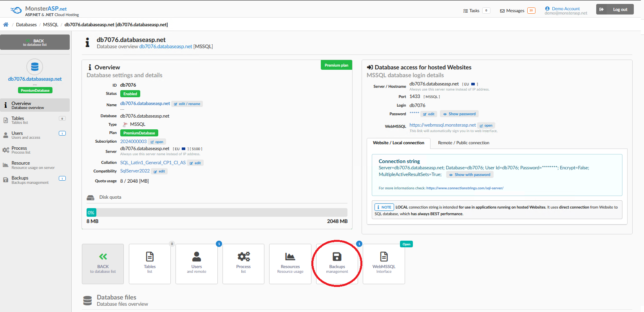Open the WebMSSQL Interface tile
The image size is (644, 312).
coord(384,264)
